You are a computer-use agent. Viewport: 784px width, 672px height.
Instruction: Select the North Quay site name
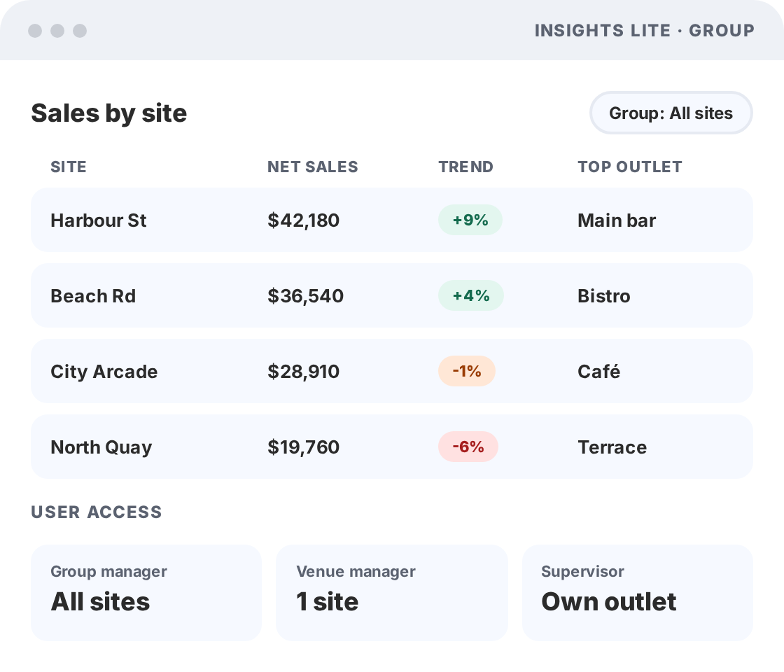click(101, 447)
